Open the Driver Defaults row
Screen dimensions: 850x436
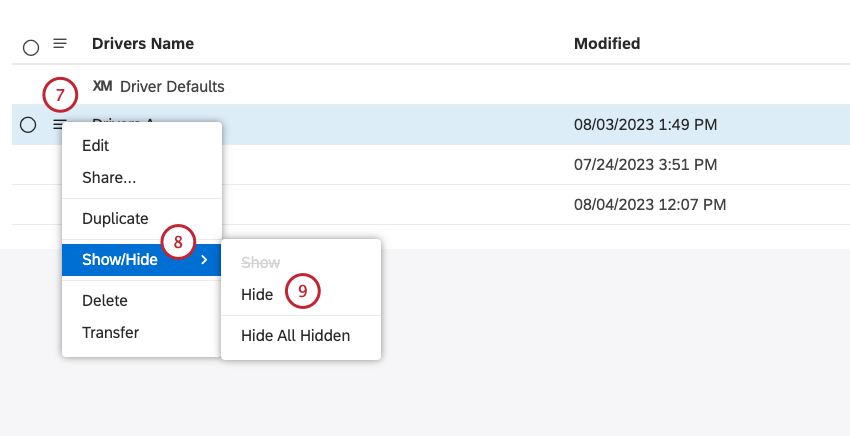[x=172, y=86]
